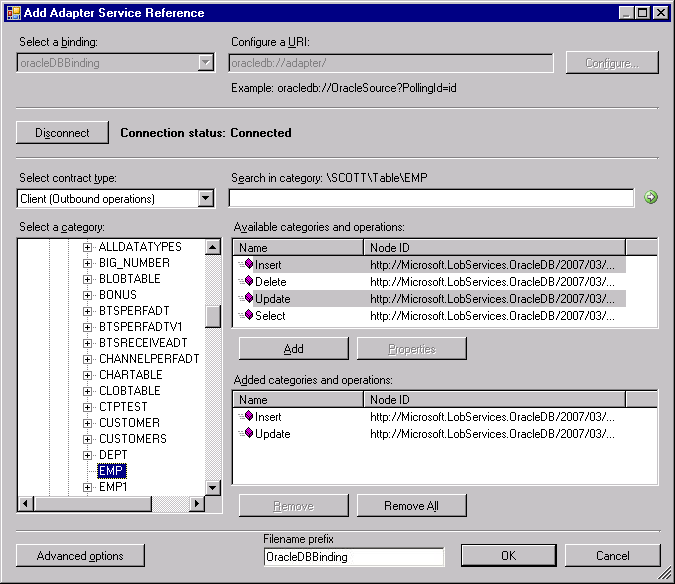The height and width of the screenshot is (584, 675).
Task: Click the Insert operation icon in Available list
Action: click(x=248, y=263)
